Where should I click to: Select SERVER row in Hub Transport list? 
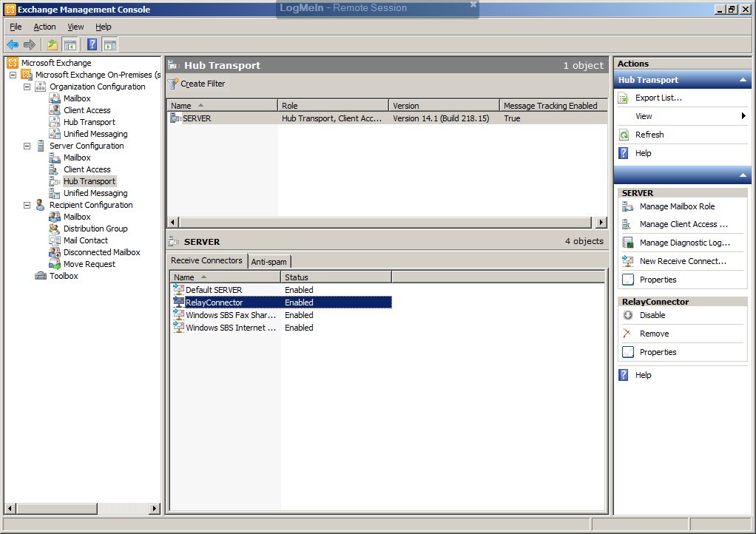pos(387,118)
